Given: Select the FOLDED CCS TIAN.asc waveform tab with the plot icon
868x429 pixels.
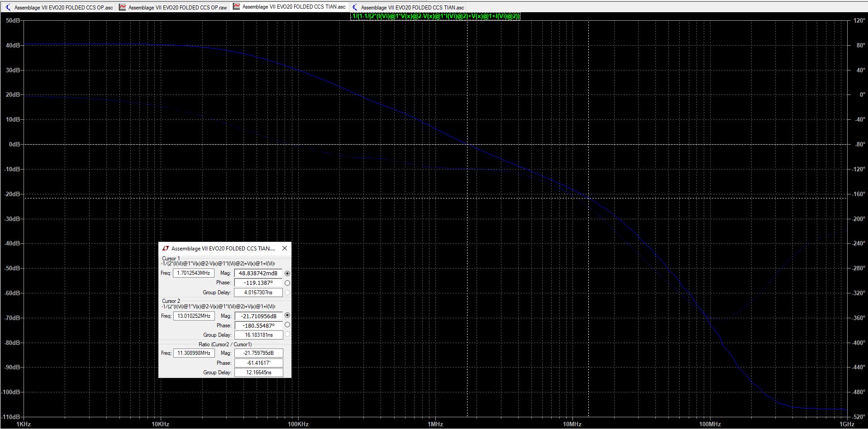Looking at the screenshot, I should pos(289,7).
